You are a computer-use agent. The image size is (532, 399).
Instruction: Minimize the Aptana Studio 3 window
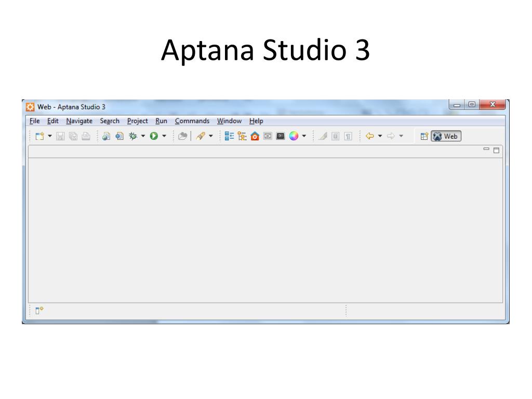tap(457, 104)
